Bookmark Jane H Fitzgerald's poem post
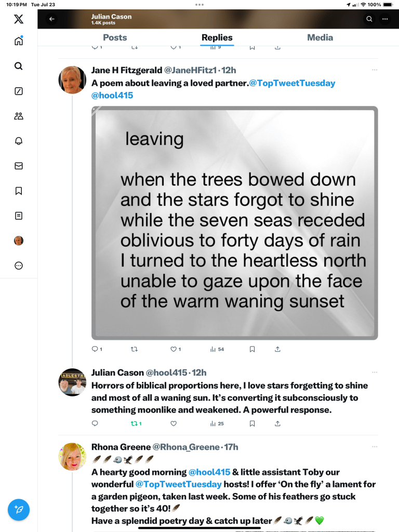Image resolution: width=399 pixels, height=532 pixels. (x=252, y=349)
